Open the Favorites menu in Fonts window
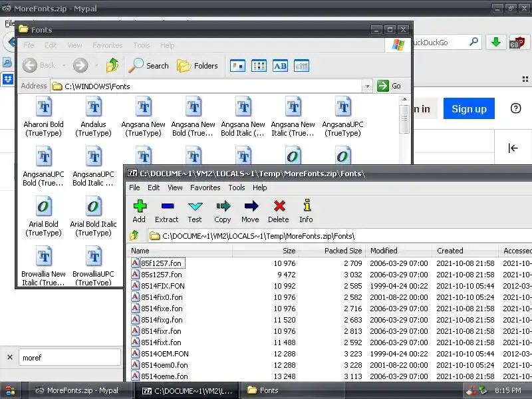Screen dimensions: 532x399 tap(107, 45)
